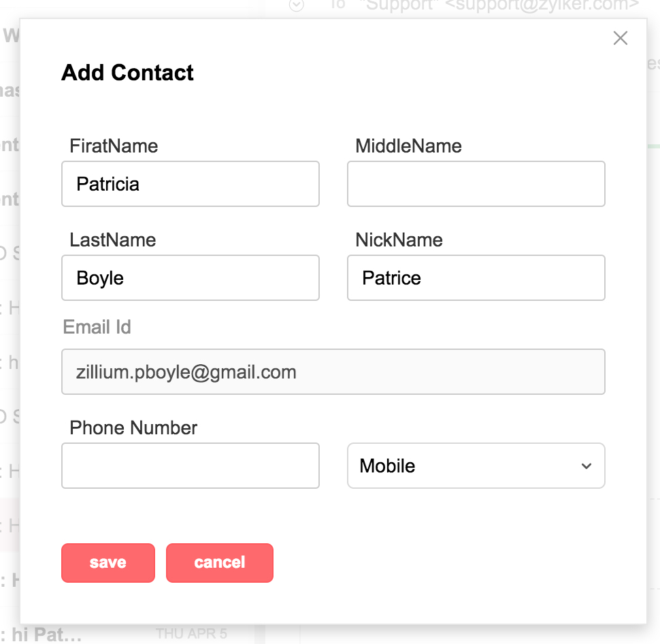Click the Support email address in header
The image size is (660, 644).
pos(497,5)
